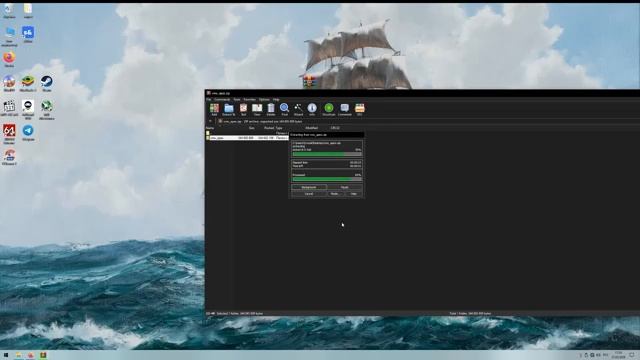This screenshot has height=360, width=640.
Task: Click the Pause extraction button
Action: pos(344,187)
